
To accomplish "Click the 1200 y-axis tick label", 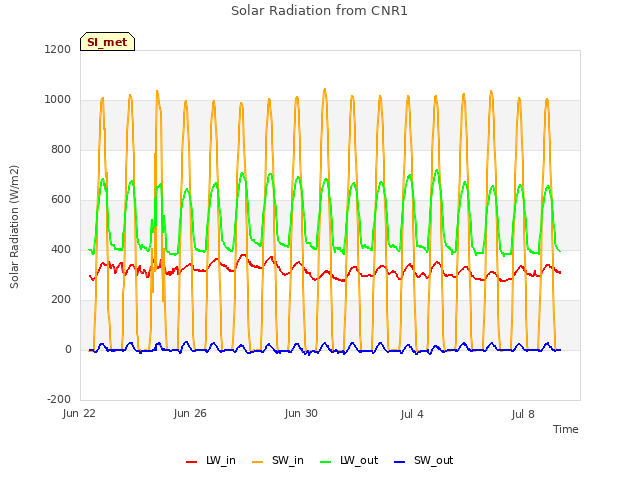I will coord(58,49).
